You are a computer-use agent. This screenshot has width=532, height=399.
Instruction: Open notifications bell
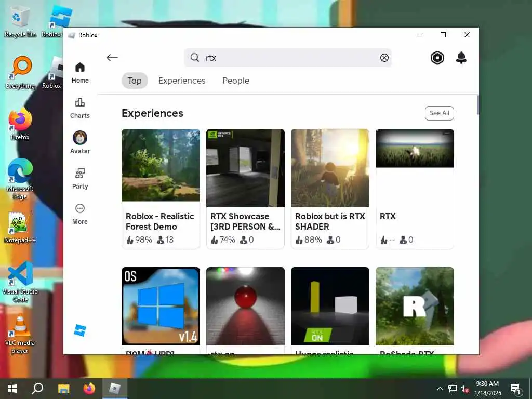(x=461, y=58)
